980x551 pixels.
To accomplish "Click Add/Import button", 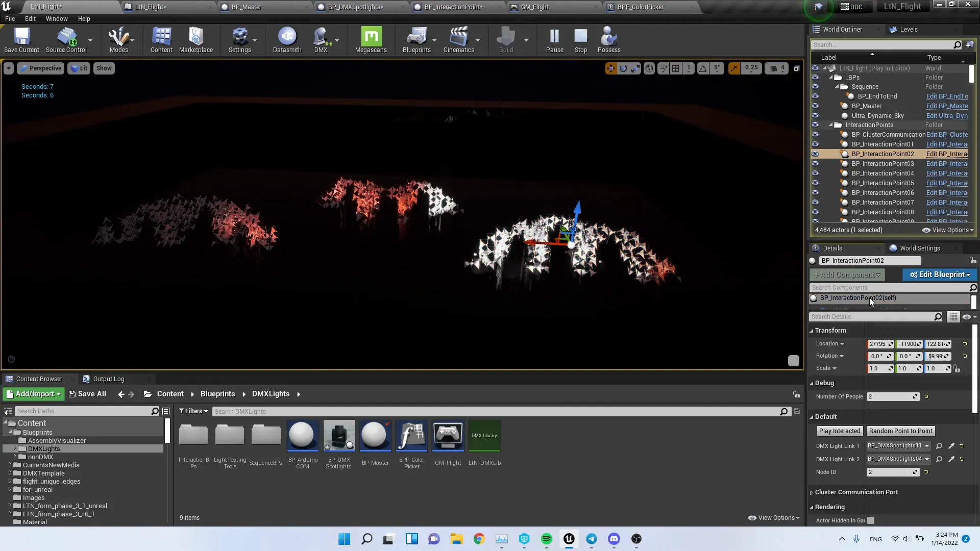I will 33,394.
